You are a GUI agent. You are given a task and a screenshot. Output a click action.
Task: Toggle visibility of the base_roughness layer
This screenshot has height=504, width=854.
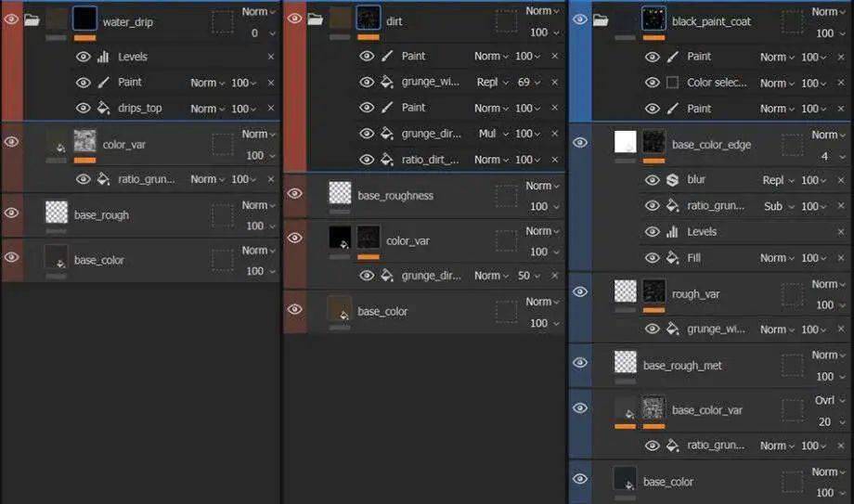click(294, 194)
